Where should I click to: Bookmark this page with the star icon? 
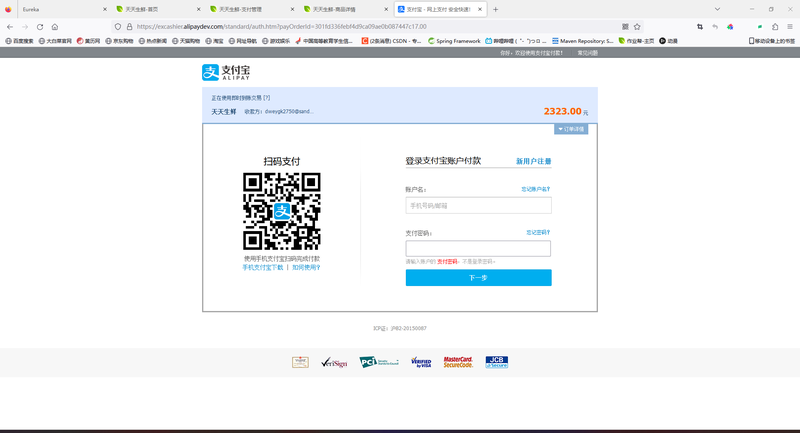coord(637,27)
